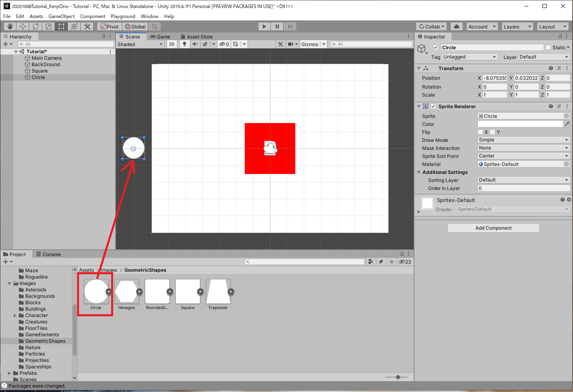Select the combined Transform tool

tap(74, 26)
